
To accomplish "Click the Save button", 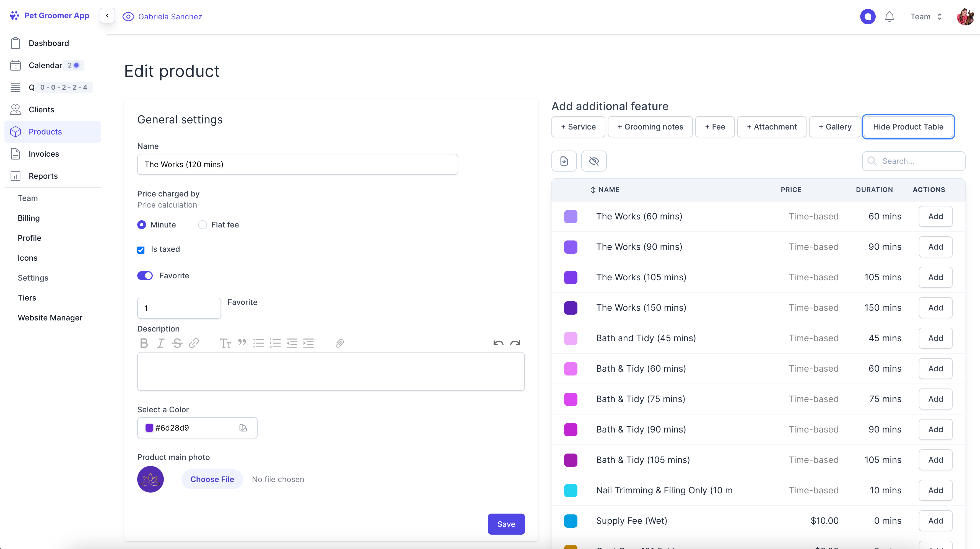I will 506,524.
